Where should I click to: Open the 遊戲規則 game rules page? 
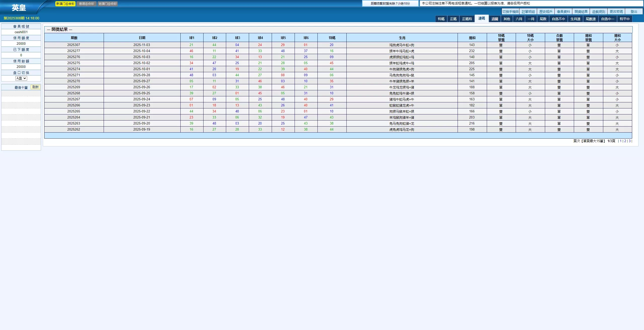tap(598, 12)
